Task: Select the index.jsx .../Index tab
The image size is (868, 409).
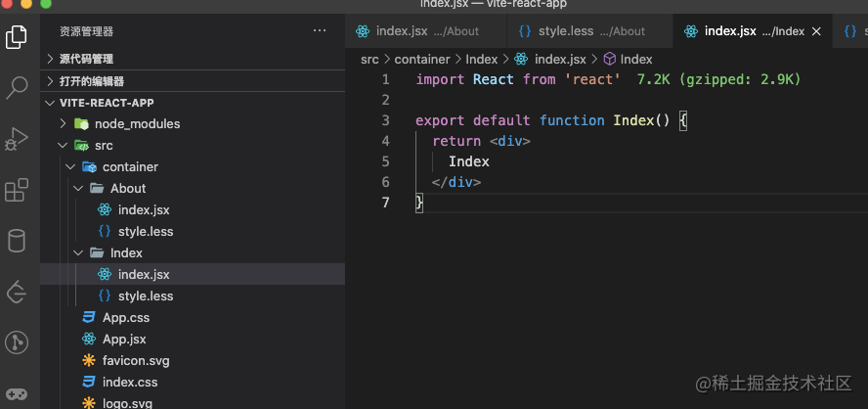Action: point(753,31)
